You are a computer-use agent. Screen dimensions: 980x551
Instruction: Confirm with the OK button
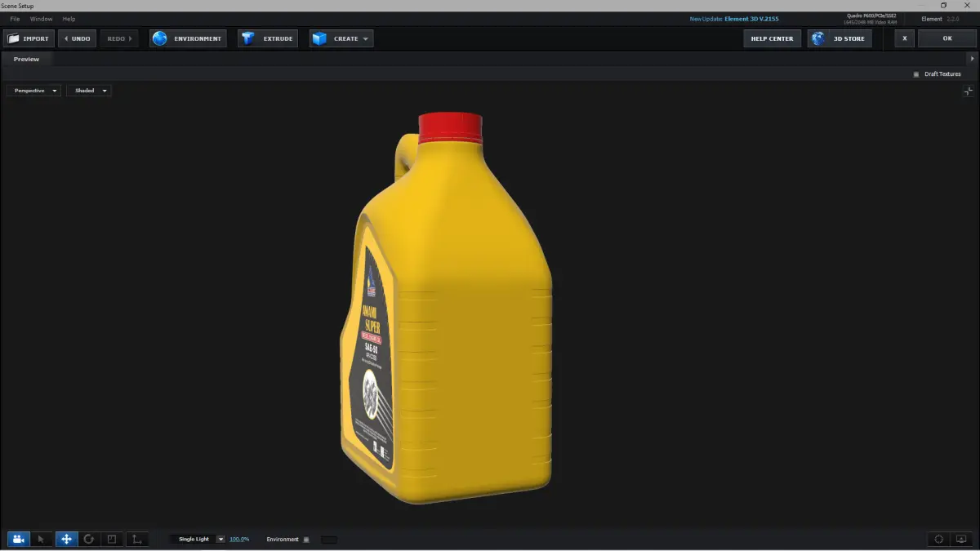point(947,38)
